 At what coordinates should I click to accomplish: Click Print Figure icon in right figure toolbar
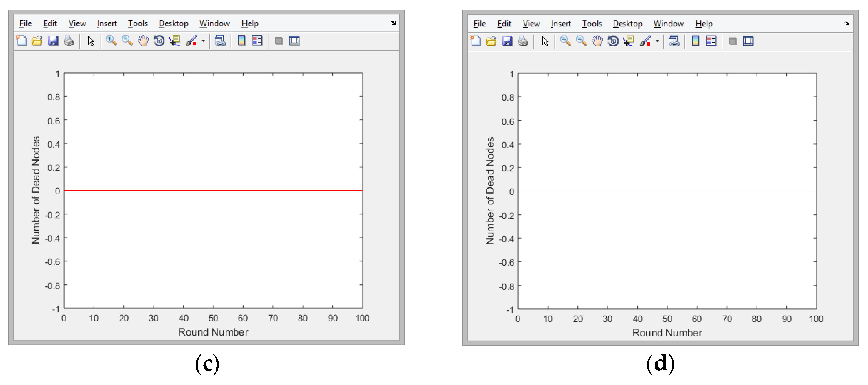(x=523, y=41)
